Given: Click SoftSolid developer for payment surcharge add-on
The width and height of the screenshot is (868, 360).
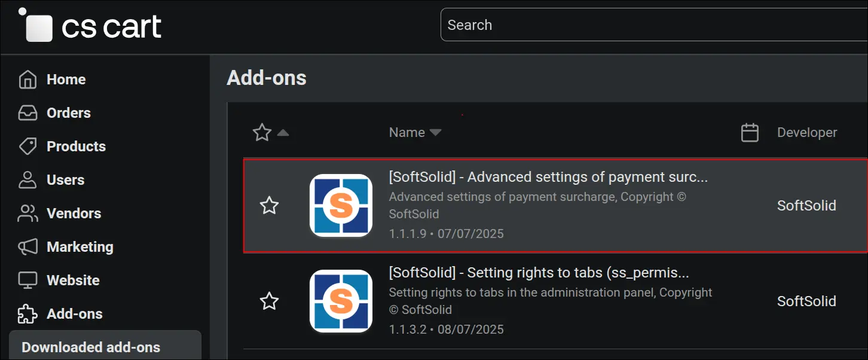Looking at the screenshot, I should (x=806, y=206).
